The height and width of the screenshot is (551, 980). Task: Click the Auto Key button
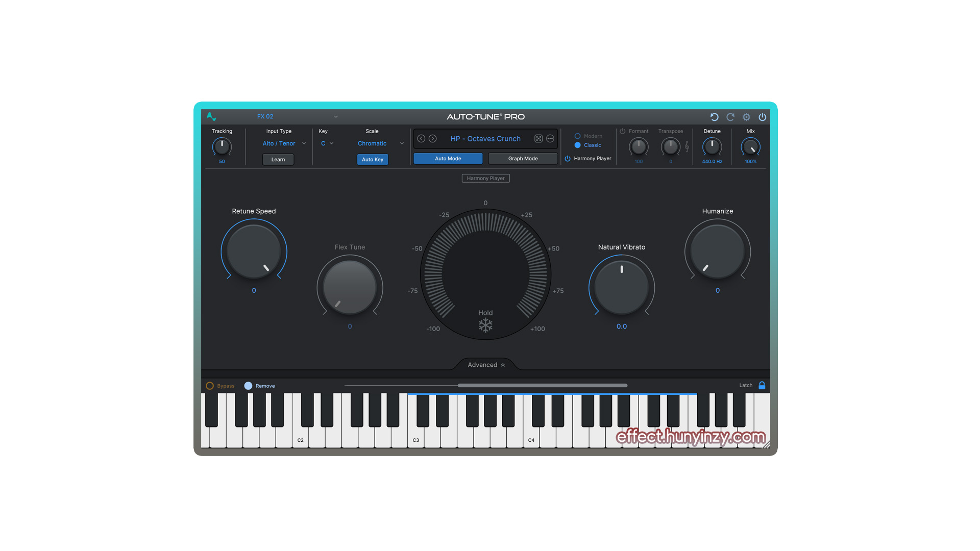click(x=372, y=159)
